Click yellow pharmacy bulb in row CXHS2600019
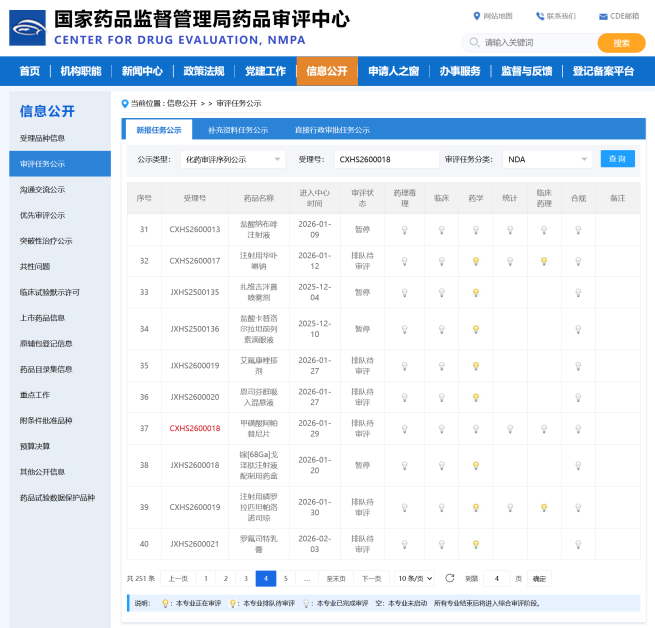This screenshot has width=655, height=628. point(475,508)
